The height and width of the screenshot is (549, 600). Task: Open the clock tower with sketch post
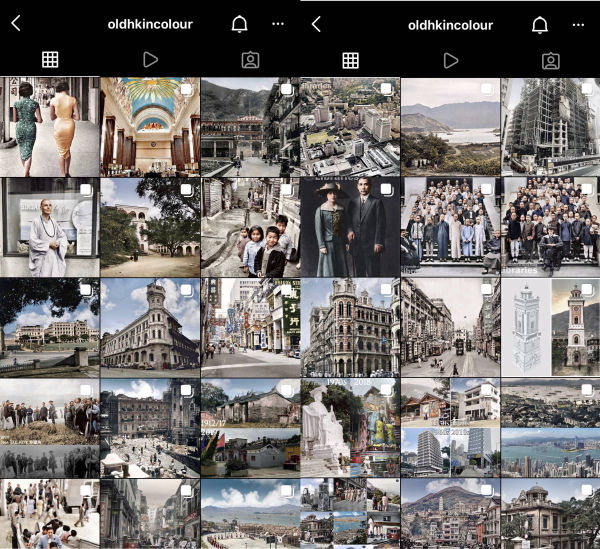coord(551,328)
